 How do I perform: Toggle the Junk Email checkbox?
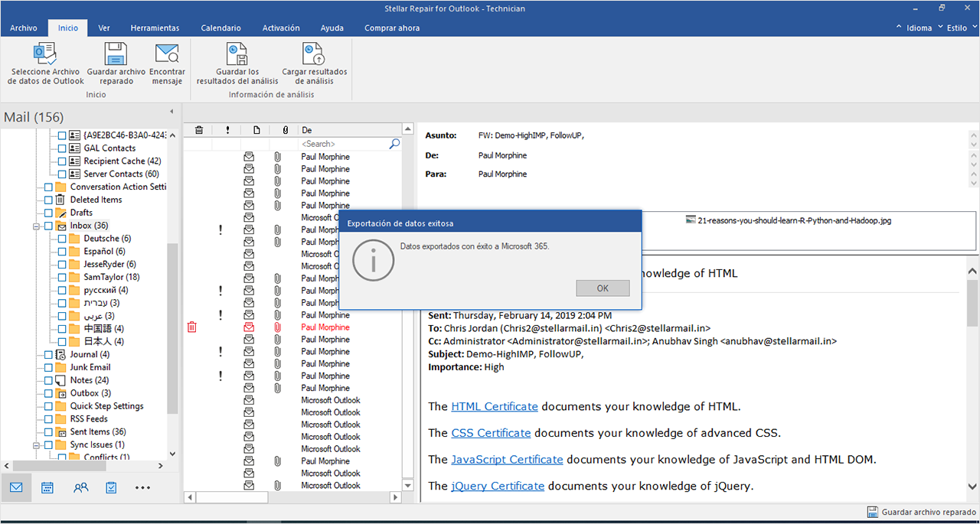coord(49,367)
